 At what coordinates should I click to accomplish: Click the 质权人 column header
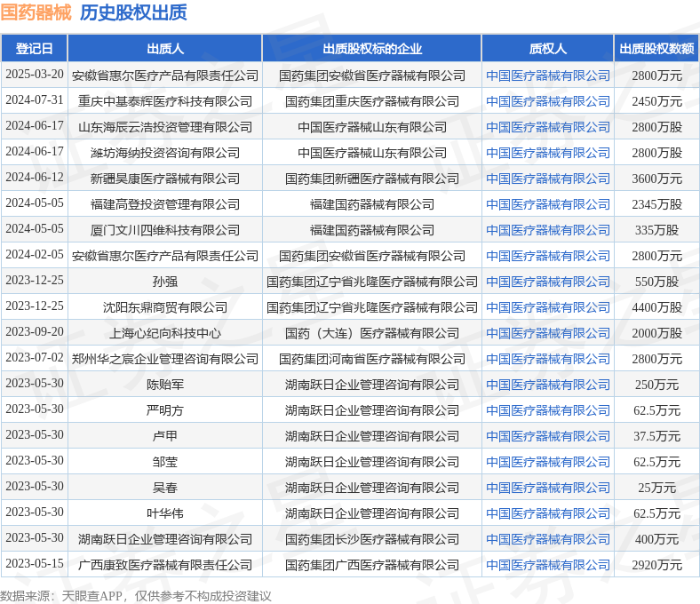pyautogui.click(x=548, y=49)
